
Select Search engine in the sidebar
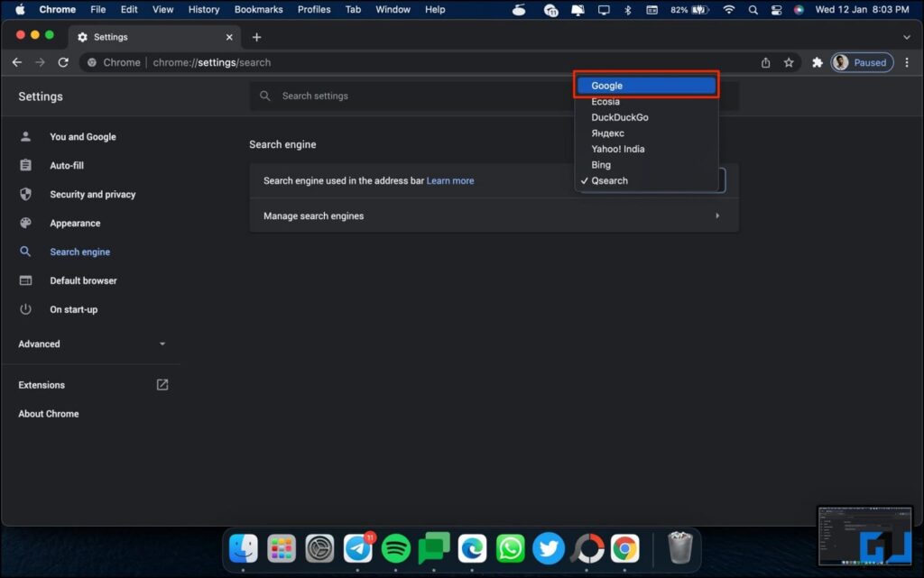point(80,252)
